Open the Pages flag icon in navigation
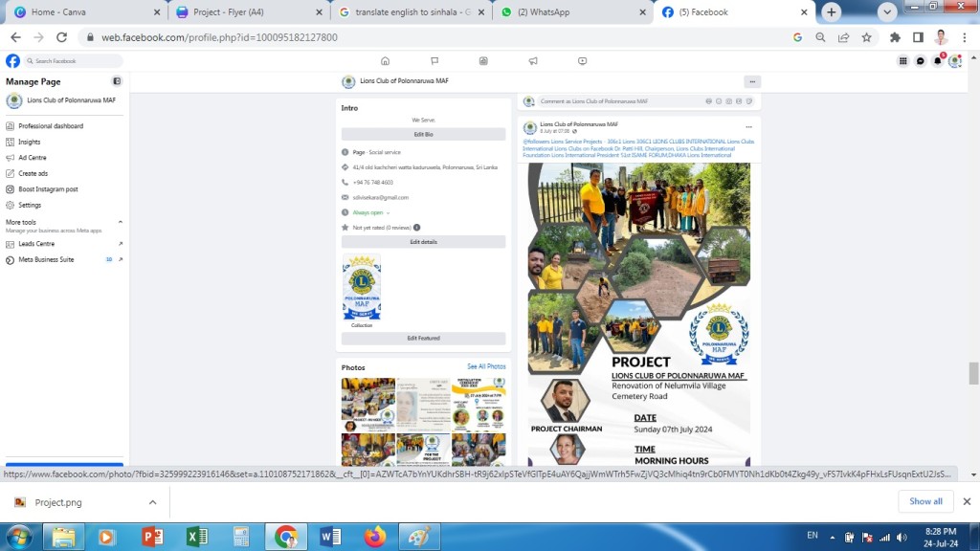Viewport: 980px width, 551px height. [434, 60]
